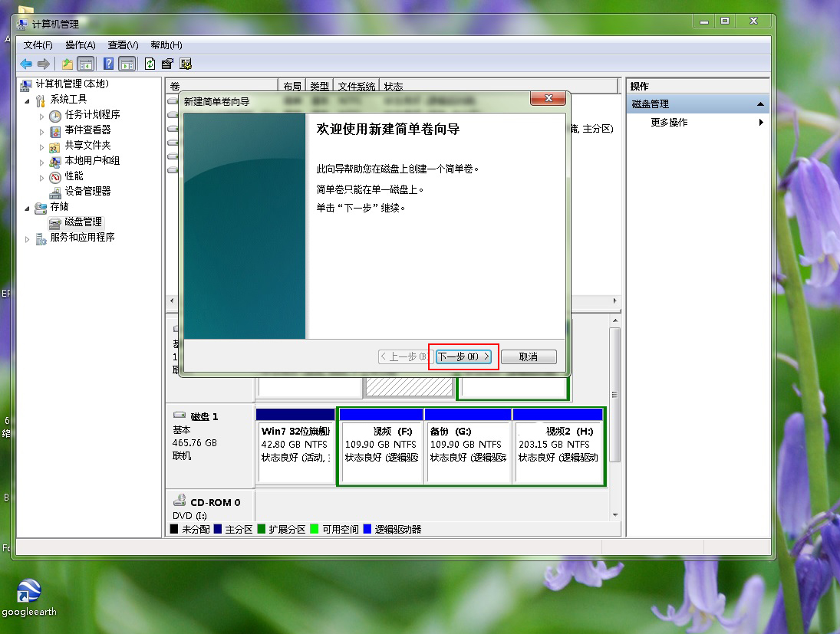Screen dimensions: 840x634
Task: Open the 操作 menu in the menu bar
Action: point(80,44)
